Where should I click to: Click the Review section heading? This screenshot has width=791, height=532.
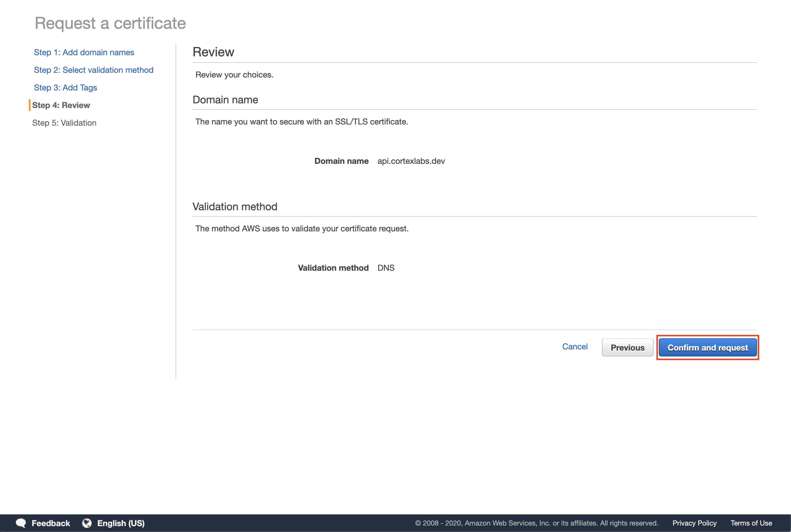click(x=213, y=52)
